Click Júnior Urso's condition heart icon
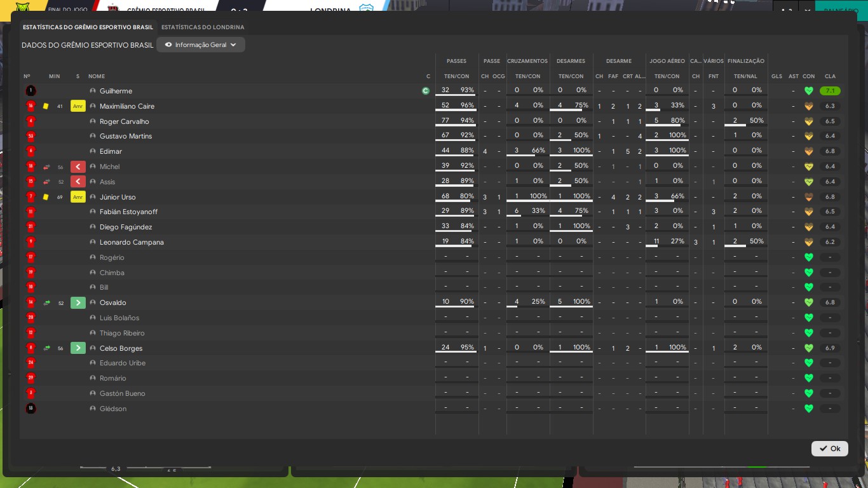The height and width of the screenshot is (488, 868). (x=809, y=197)
